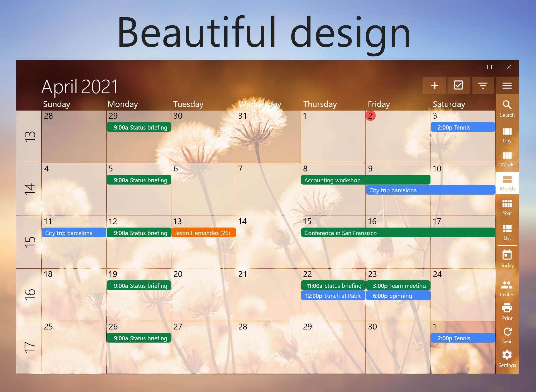
Task: Open the tasks checkmark icon
Action: click(x=459, y=85)
